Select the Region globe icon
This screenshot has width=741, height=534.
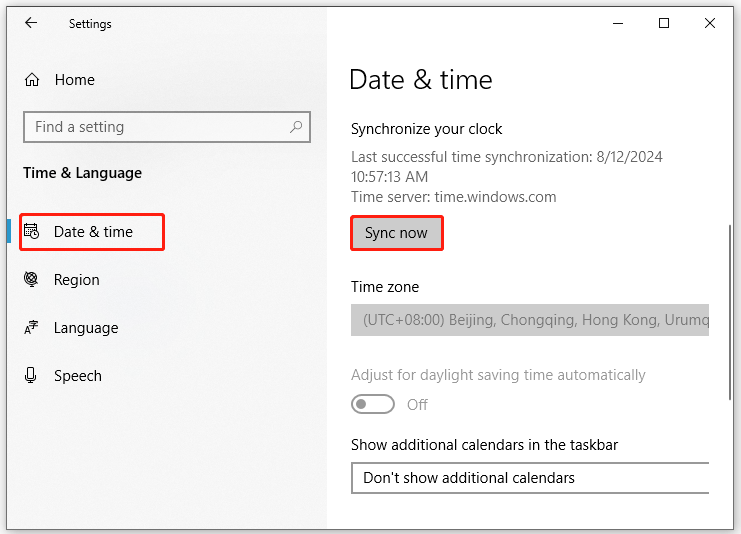click(x=32, y=280)
